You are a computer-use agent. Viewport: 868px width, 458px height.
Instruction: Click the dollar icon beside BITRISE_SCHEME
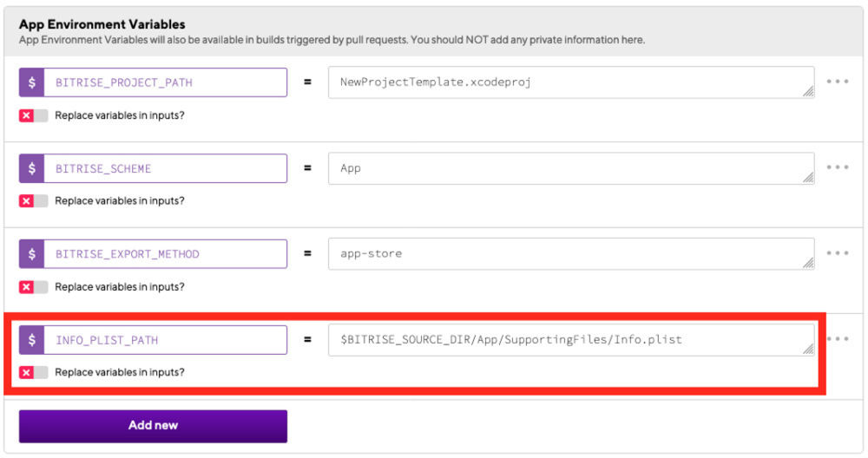(x=31, y=168)
